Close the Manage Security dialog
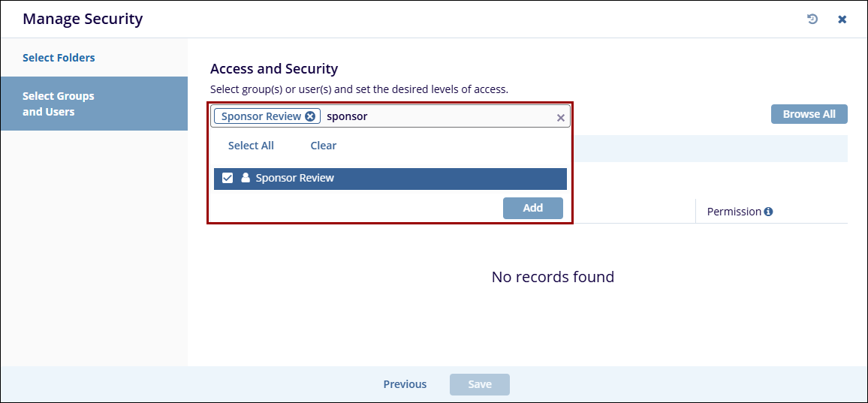868x403 pixels. [842, 20]
